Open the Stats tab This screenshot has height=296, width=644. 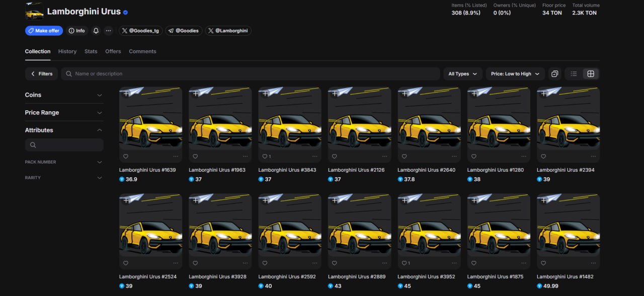coord(91,51)
